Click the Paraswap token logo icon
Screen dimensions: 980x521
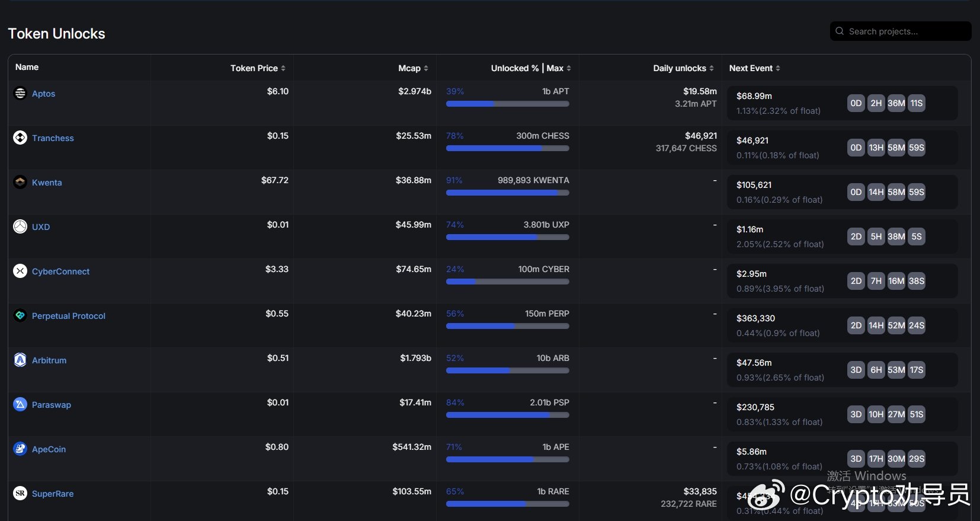click(20, 404)
